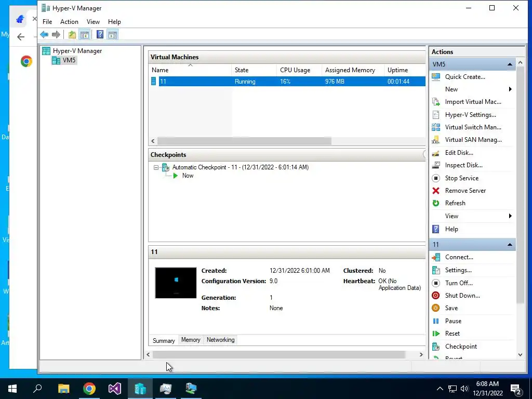This screenshot has width=532, height=399.
Task: Click details pane scroll right arrow
Action: pos(421,354)
